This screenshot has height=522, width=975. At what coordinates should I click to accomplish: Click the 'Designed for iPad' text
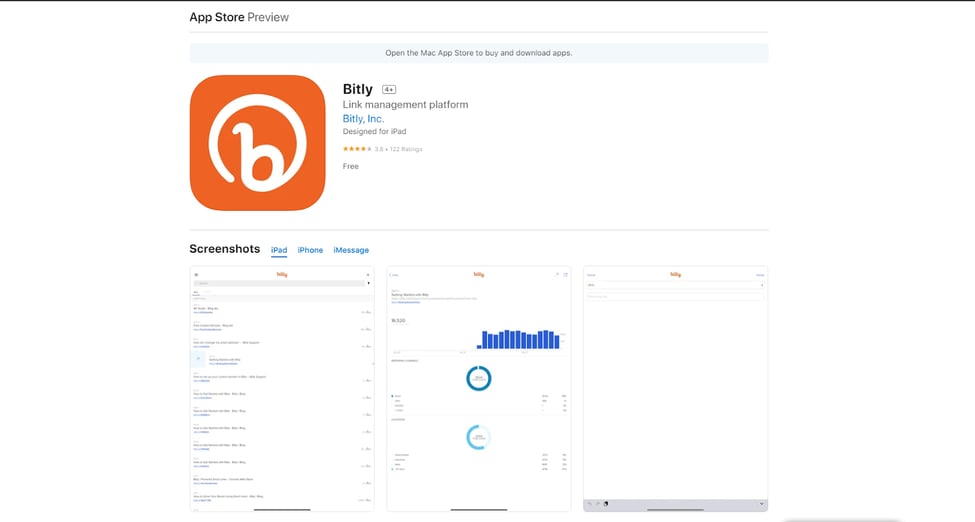coord(374,131)
